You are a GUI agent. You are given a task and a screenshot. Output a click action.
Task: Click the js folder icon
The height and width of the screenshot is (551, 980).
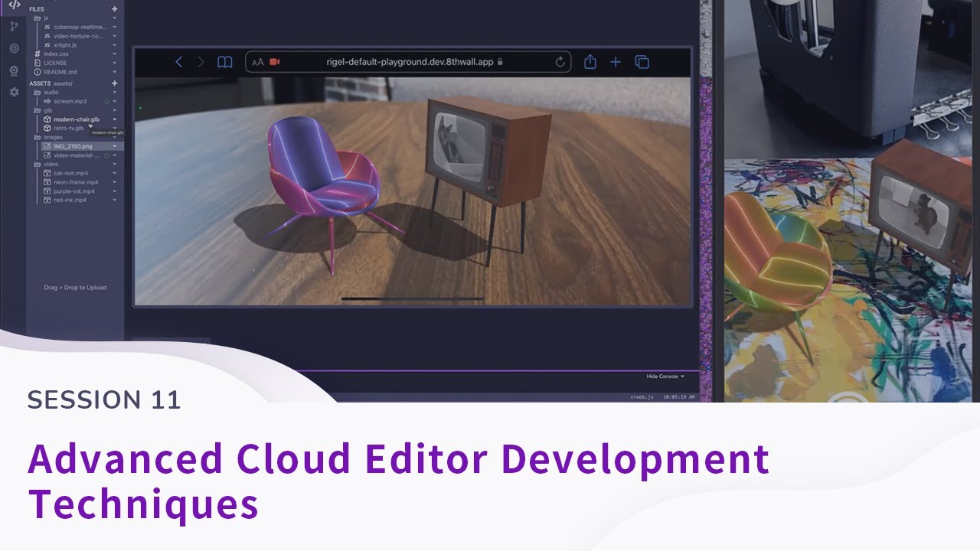click(x=38, y=18)
